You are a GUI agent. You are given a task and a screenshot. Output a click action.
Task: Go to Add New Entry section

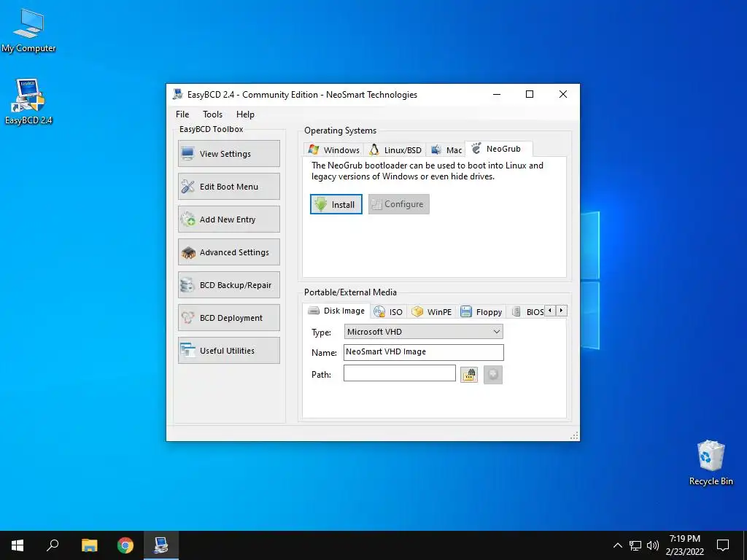tap(229, 219)
